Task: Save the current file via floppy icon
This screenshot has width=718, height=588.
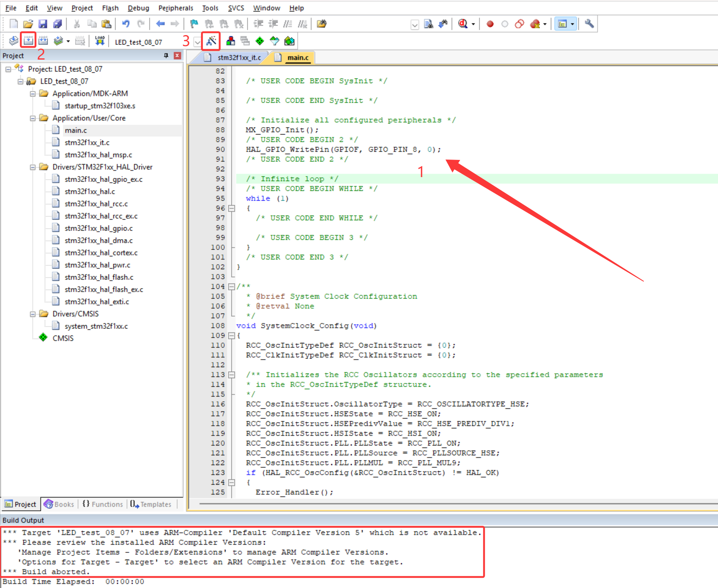Action: click(x=42, y=24)
